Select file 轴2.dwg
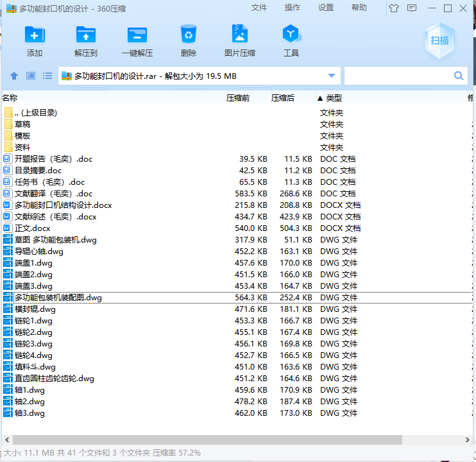 [x=237, y=401]
